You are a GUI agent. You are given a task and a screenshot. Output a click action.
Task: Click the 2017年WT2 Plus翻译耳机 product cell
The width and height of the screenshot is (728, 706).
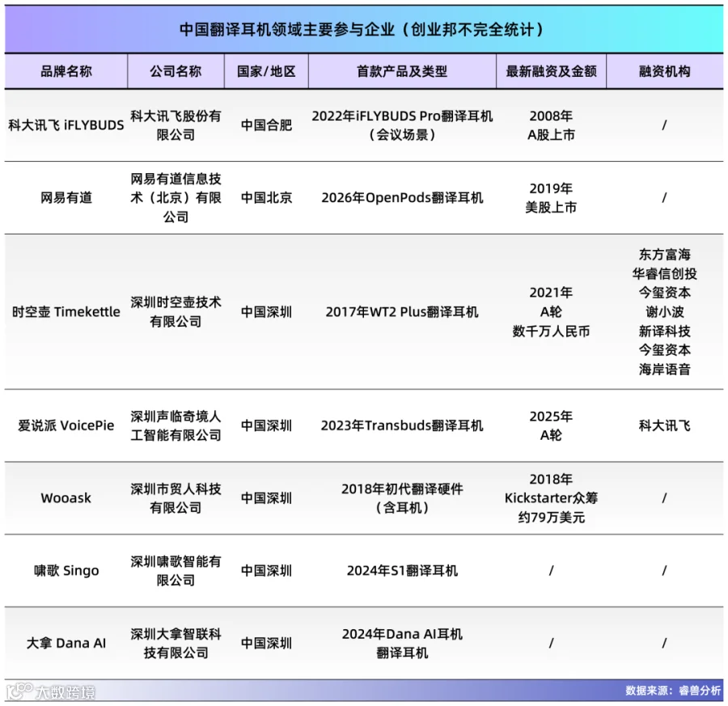coord(402,312)
